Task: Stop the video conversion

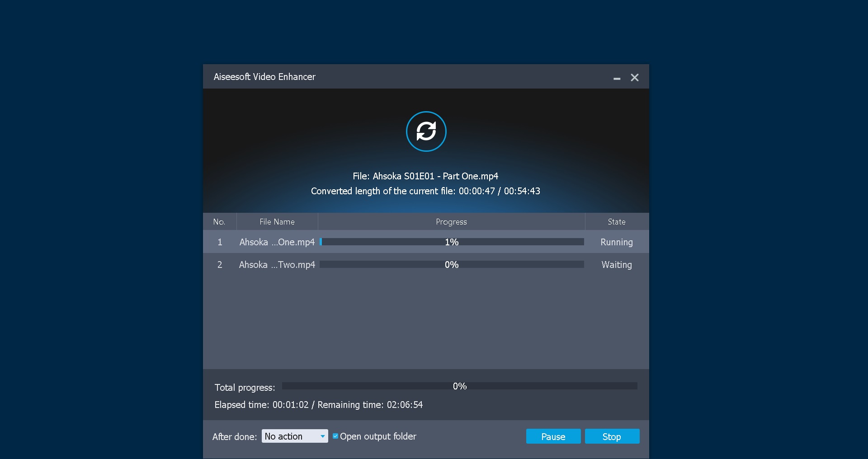Action: pyautogui.click(x=612, y=436)
